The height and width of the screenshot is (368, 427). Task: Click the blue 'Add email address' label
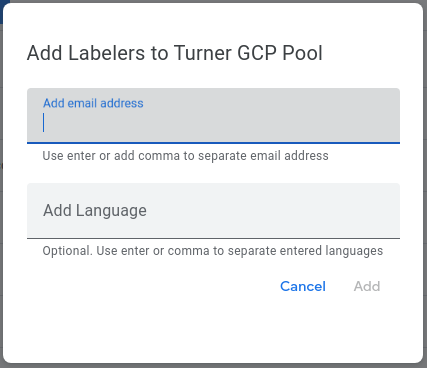[x=93, y=103]
